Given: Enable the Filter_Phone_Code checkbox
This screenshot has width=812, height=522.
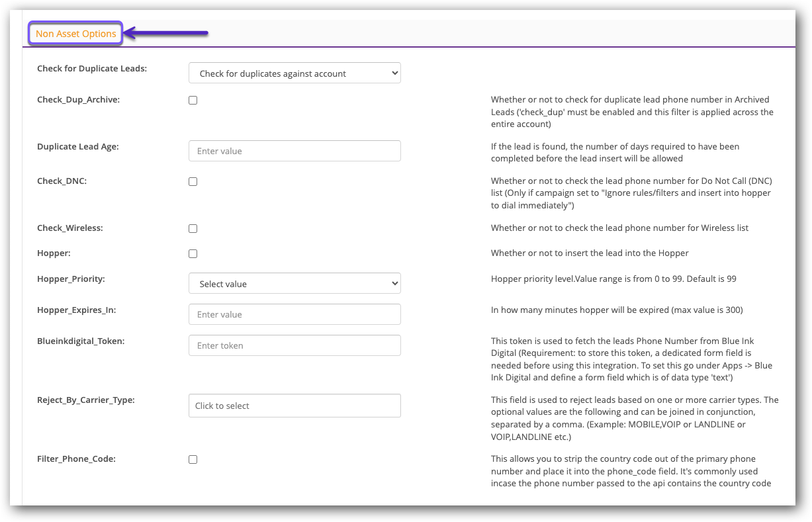Looking at the screenshot, I should coord(193,459).
